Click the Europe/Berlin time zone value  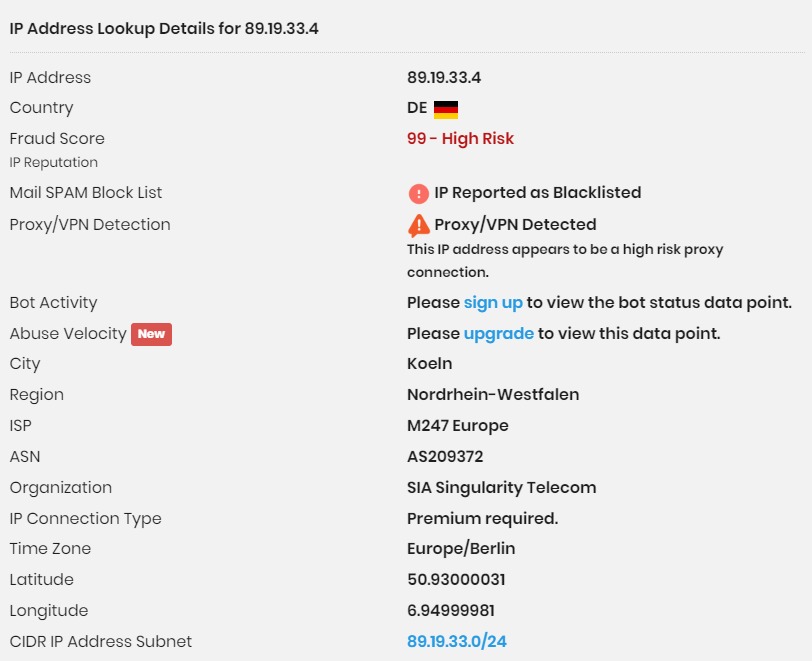point(461,549)
